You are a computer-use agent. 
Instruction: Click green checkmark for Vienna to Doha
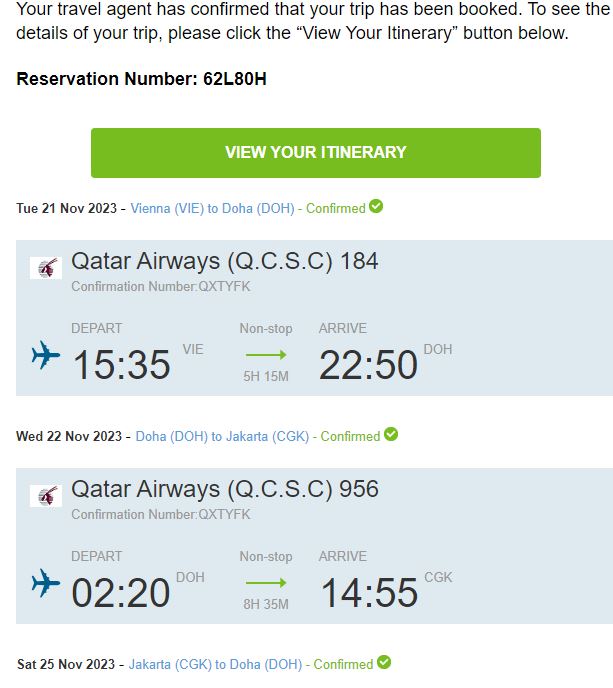coord(376,207)
